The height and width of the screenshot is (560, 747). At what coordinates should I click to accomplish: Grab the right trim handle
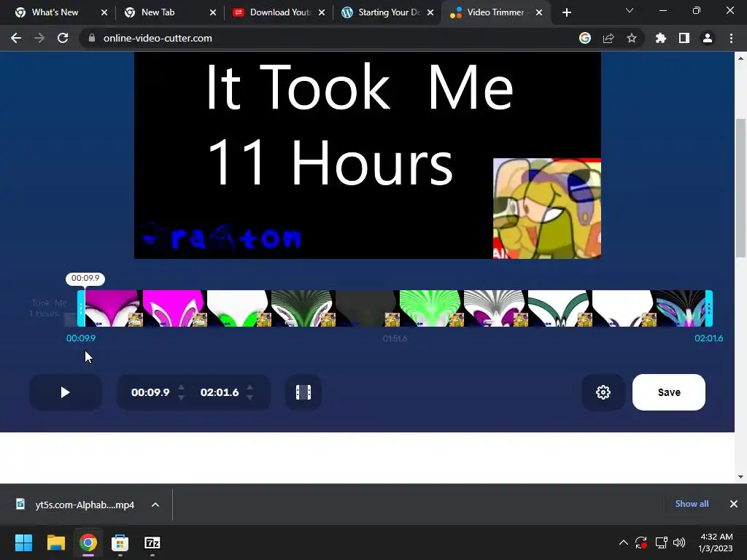pos(709,308)
